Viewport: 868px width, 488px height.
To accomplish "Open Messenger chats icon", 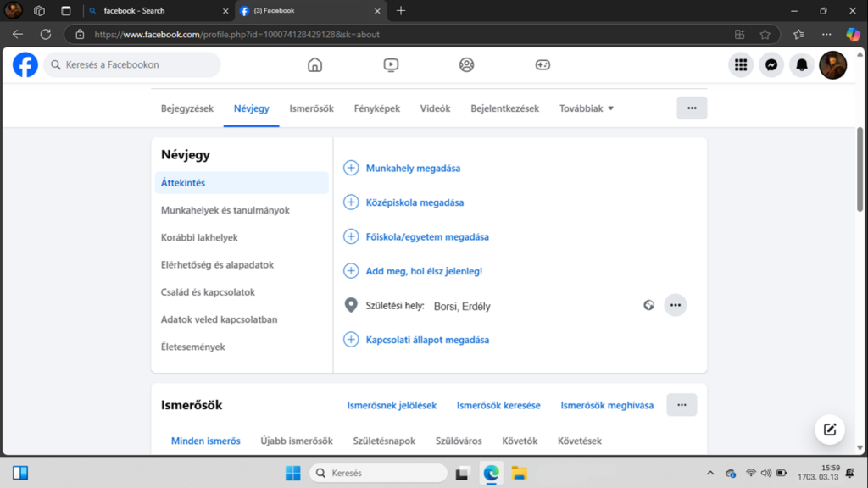I will click(x=771, y=64).
